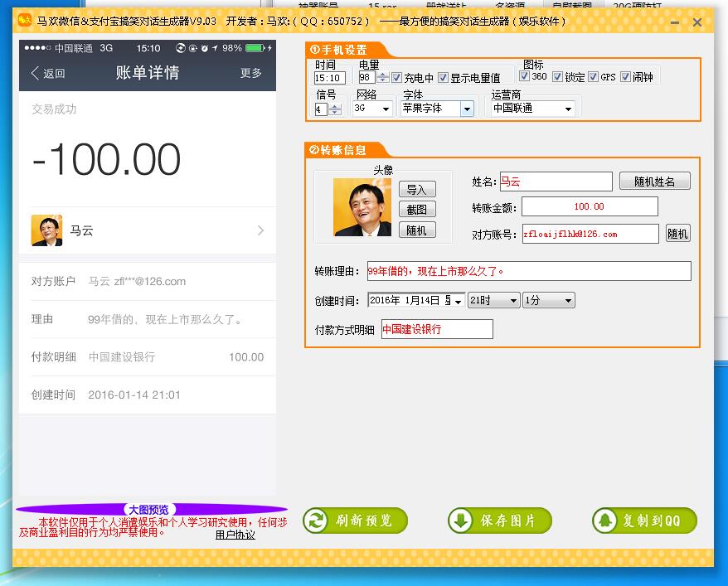Screen dimensions: 728x586
Task: Click the green 刷新预览 refresh button
Action: coord(355,521)
